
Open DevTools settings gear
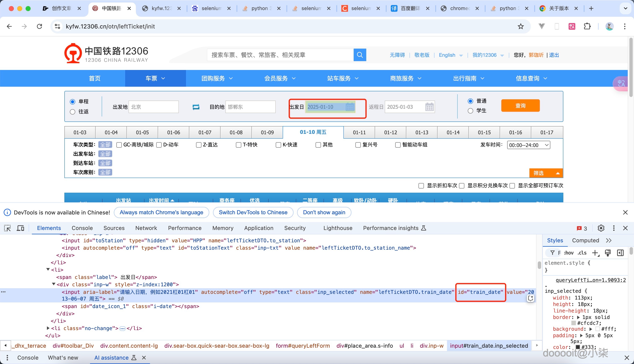601,228
